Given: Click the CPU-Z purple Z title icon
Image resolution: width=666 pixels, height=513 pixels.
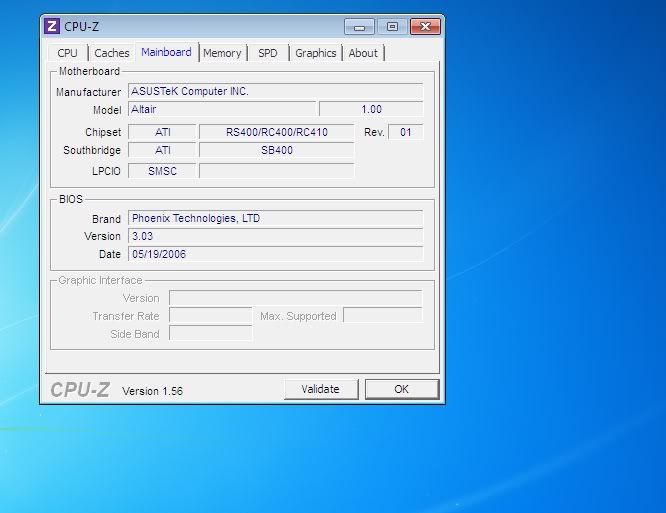Looking at the screenshot, I should click(52, 26).
